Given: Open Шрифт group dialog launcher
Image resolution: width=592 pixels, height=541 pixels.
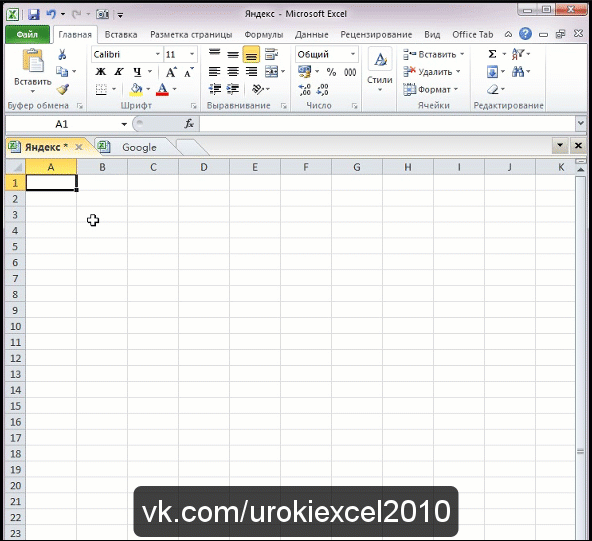Looking at the screenshot, I should pos(193,106).
